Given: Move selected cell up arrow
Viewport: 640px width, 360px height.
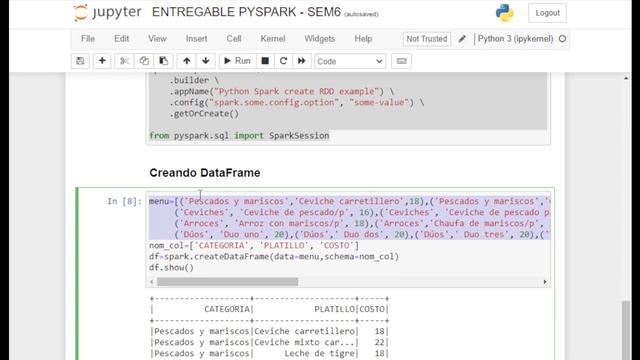Looking at the screenshot, I should [187, 61].
